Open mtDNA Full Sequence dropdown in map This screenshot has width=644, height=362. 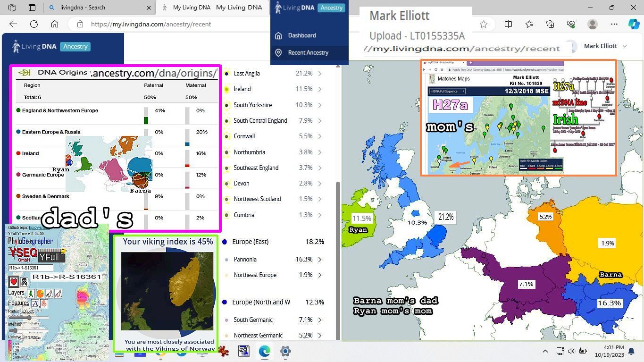pos(447,91)
